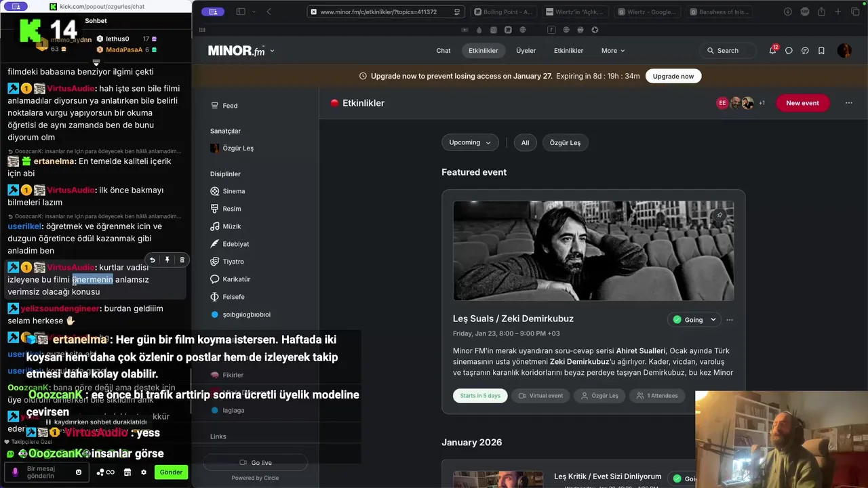Viewport: 868px width, 488px height.
Task: Click the 1 Attendees chip
Action: point(657,396)
